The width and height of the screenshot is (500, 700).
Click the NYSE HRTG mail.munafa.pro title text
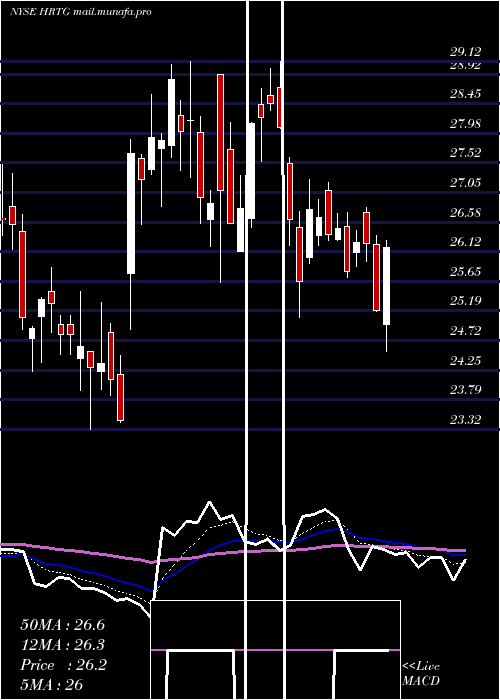81,12
